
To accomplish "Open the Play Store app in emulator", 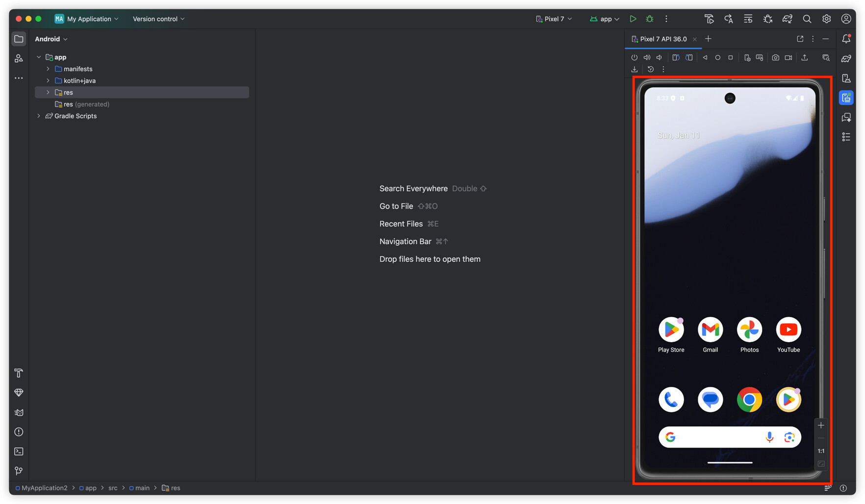I will click(671, 330).
